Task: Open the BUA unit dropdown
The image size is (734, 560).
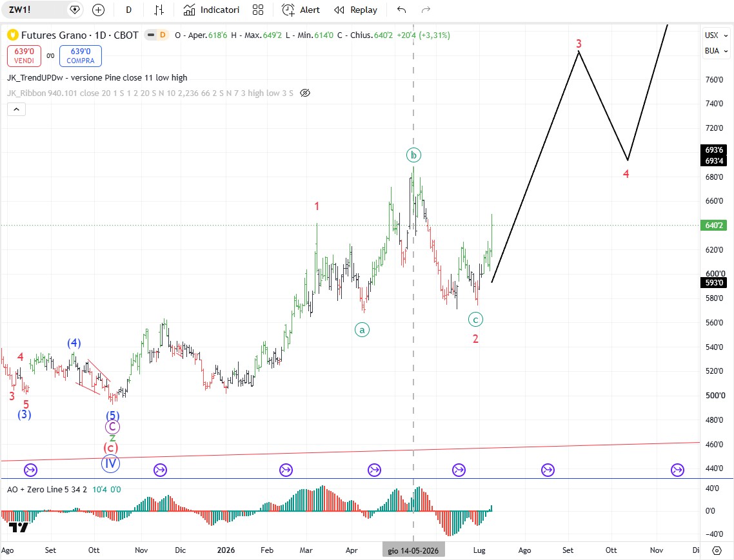Action: coord(716,50)
